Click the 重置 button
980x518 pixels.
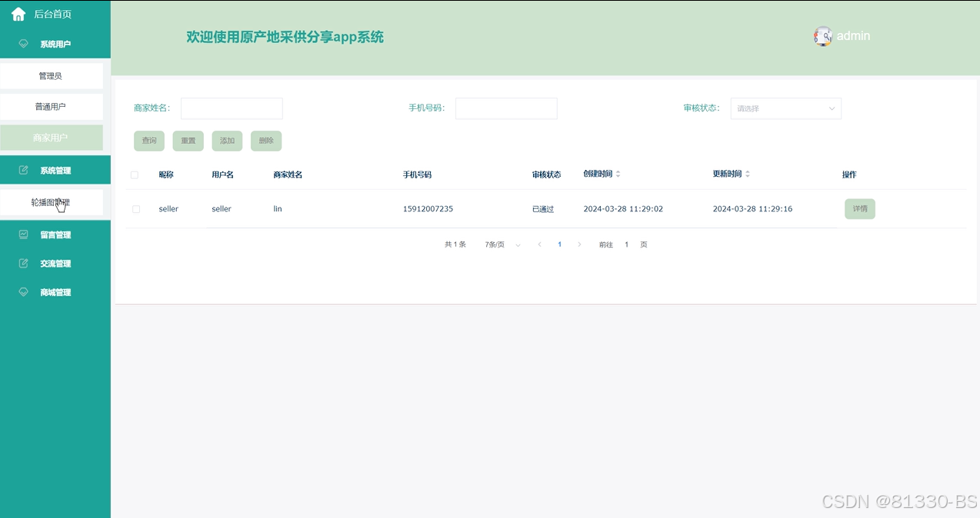click(x=188, y=141)
